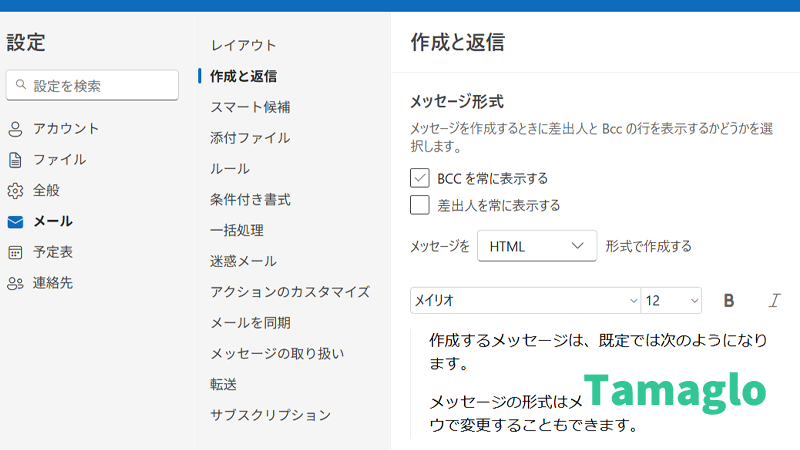Toggle italic formatting button
Screen dimensions: 800x450
click(774, 300)
